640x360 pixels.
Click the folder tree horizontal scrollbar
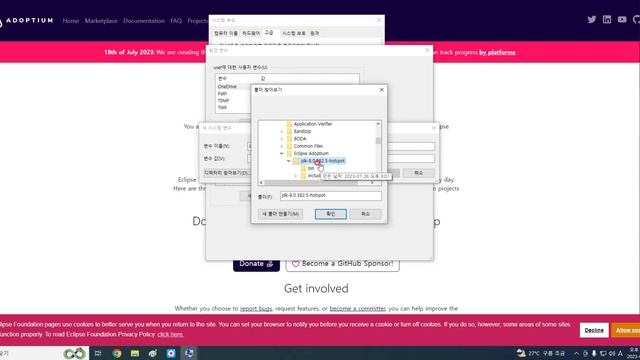(310, 182)
